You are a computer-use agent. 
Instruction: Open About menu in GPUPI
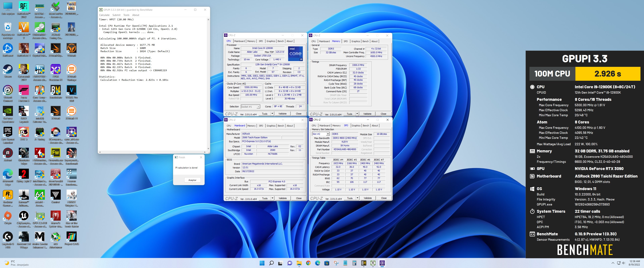pyautogui.click(x=136, y=15)
